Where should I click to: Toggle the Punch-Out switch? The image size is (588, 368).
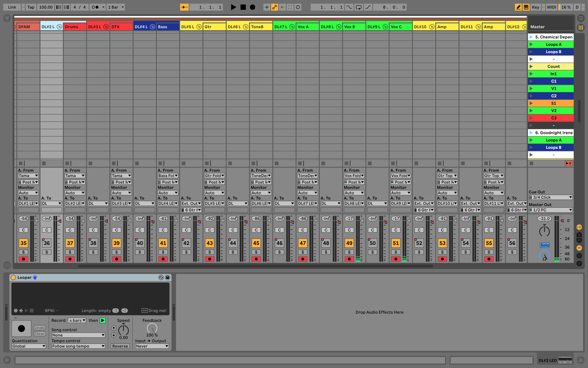tap(368, 7)
